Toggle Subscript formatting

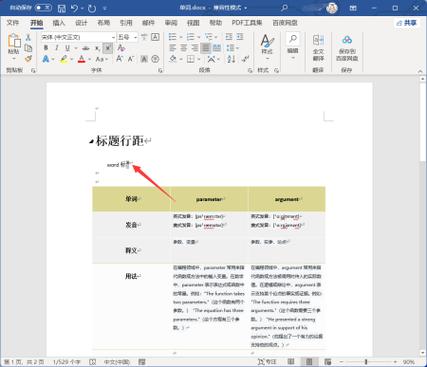click(x=97, y=48)
